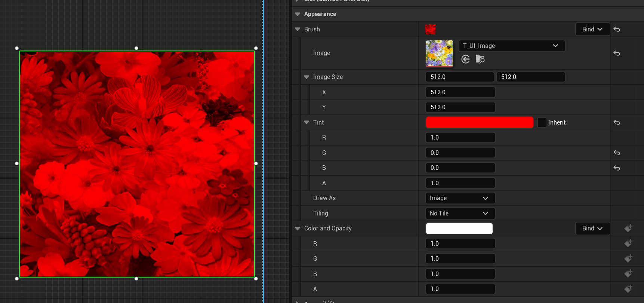Reset the Image property to default
644x303 pixels.
pyautogui.click(x=617, y=53)
